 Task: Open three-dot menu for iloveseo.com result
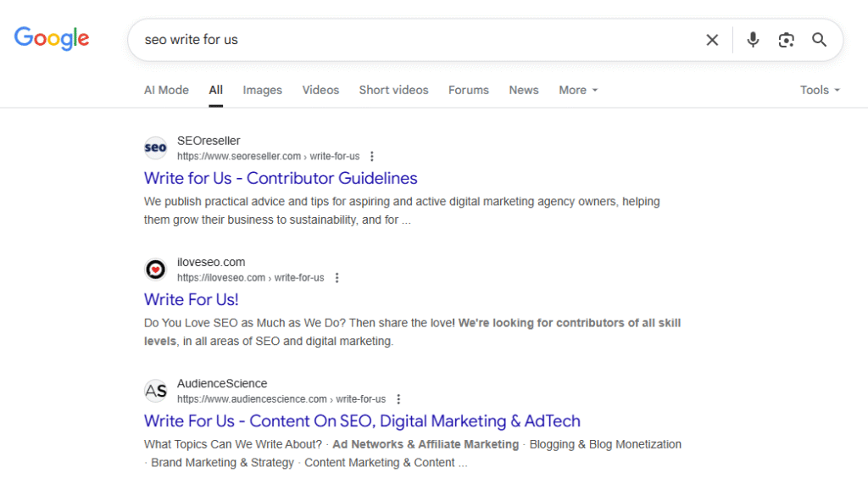[x=337, y=277]
